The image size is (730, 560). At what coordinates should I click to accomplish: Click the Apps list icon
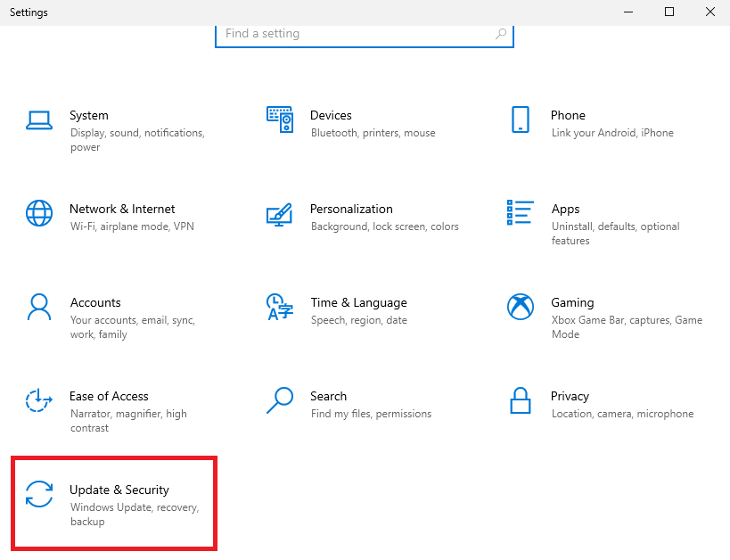click(x=520, y=212)
